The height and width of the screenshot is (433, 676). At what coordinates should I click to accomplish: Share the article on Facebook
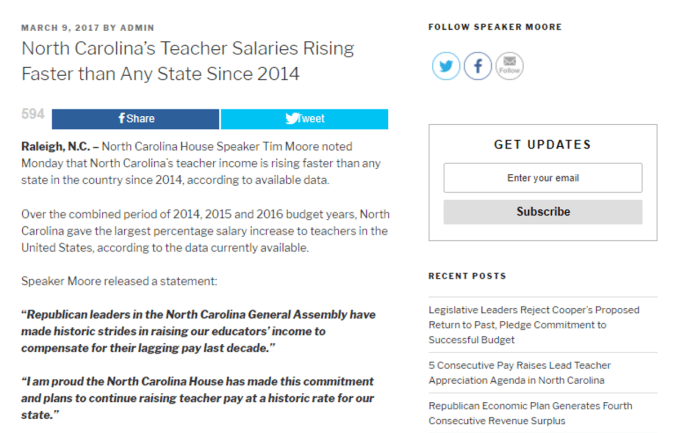136,118
